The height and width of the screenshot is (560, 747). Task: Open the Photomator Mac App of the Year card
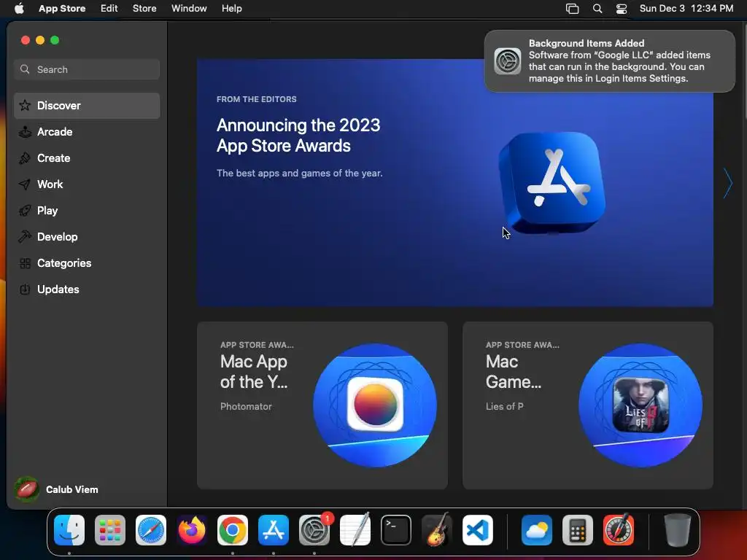click(x=322, y=405)
